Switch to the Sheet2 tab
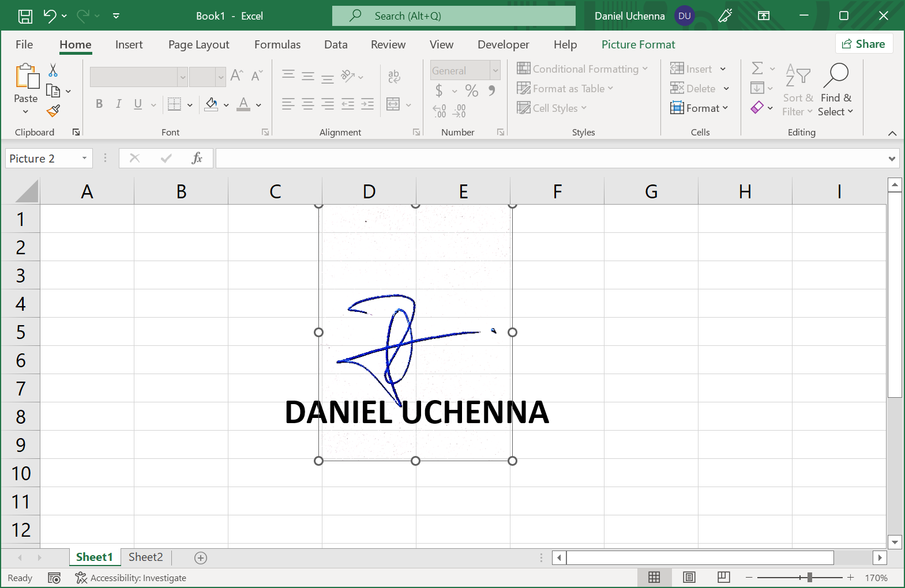The width and height of the screenshot is (905, 588). [x=145, y=557]
